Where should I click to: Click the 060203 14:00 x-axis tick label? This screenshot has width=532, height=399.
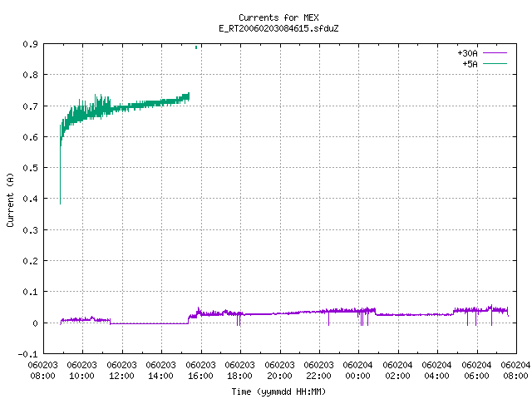160,371
